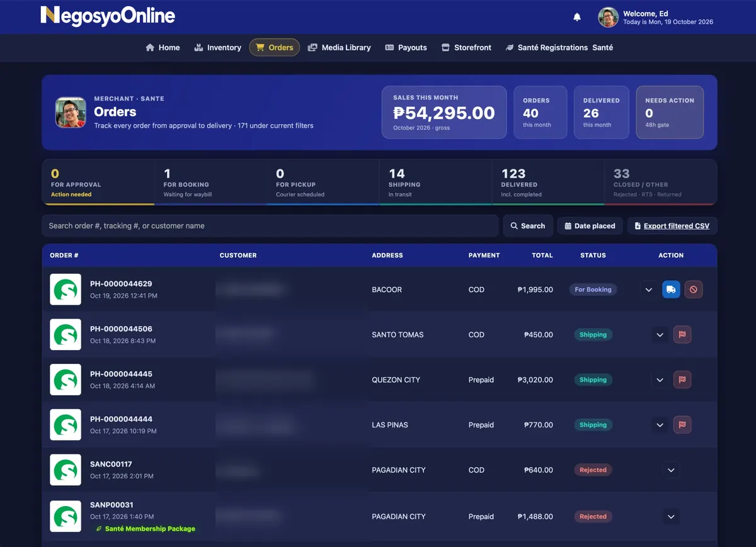Viewport: 756px width, 547px height.
Task: Click Rejected badge of order SANC00117
Action: (593, 470)
